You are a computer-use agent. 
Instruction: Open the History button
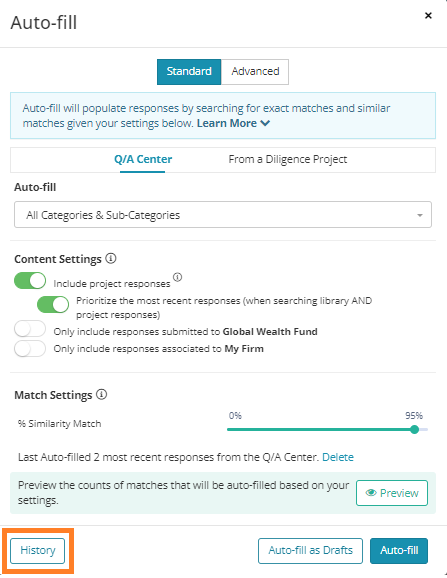[38, 550]
